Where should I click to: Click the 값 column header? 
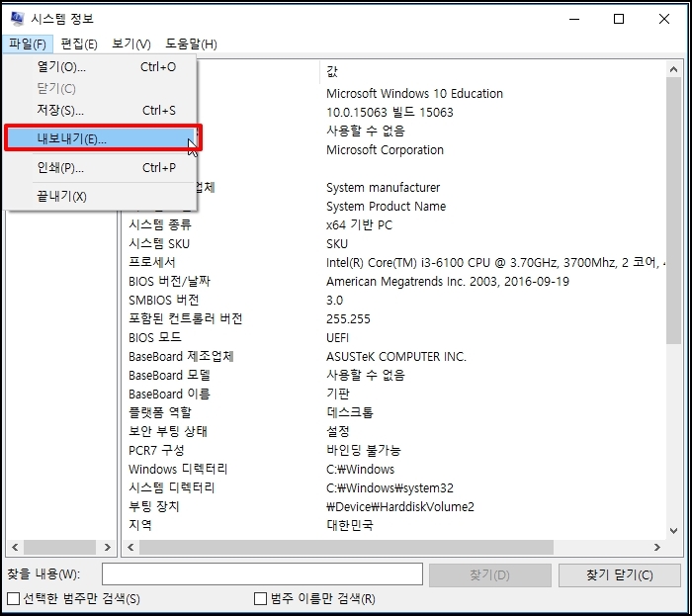pos(492,71)
